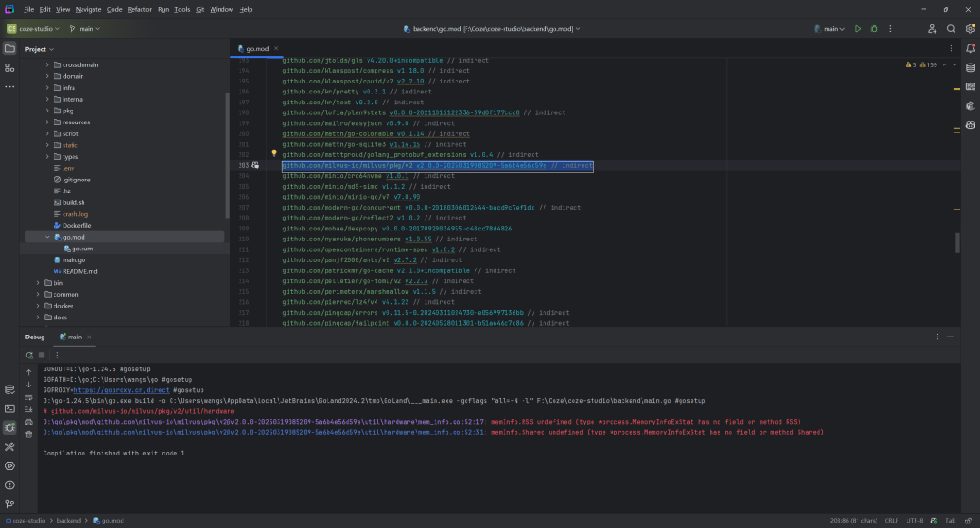980x528 pixels.
Task: Open Debug toolbar more actions ellipsis
Action: coord(57,355)
